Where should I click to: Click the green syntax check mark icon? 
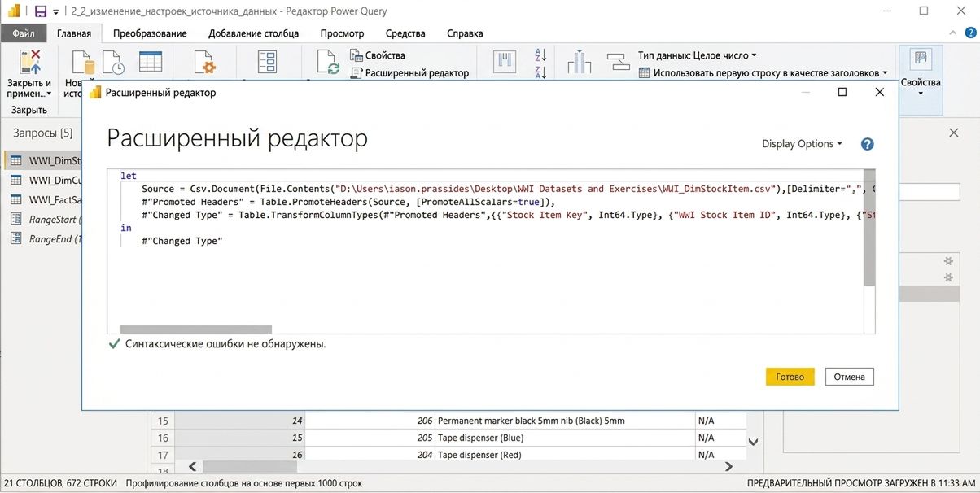(x=114, y=344)
